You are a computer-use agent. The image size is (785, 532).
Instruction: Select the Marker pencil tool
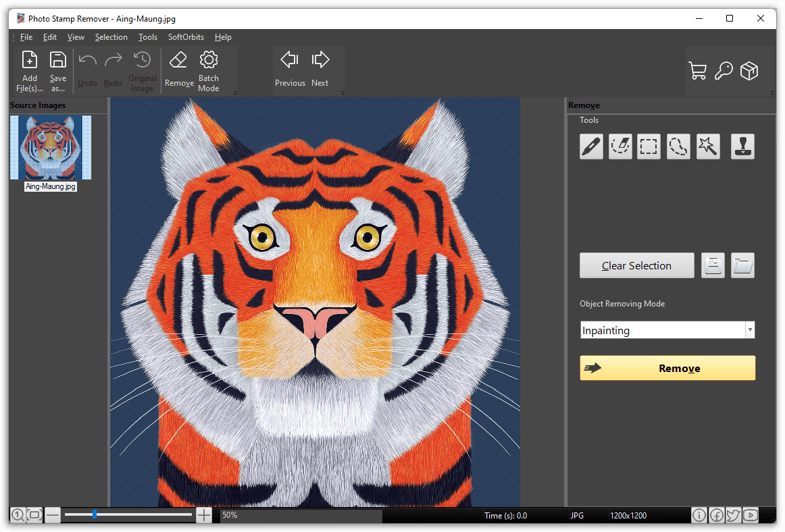(591, 147)
